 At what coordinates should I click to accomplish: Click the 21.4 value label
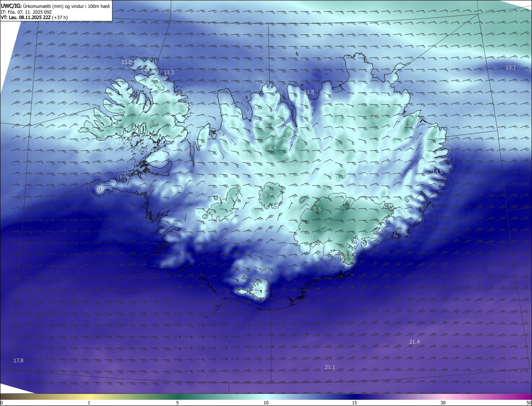coord(414,342)
